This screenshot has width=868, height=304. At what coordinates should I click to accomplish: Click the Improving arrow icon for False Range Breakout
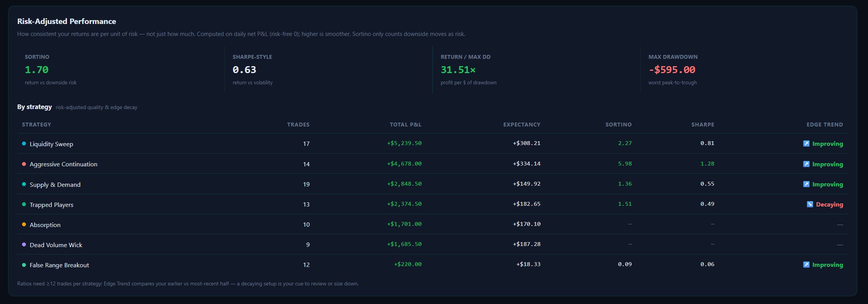point(806,265)
